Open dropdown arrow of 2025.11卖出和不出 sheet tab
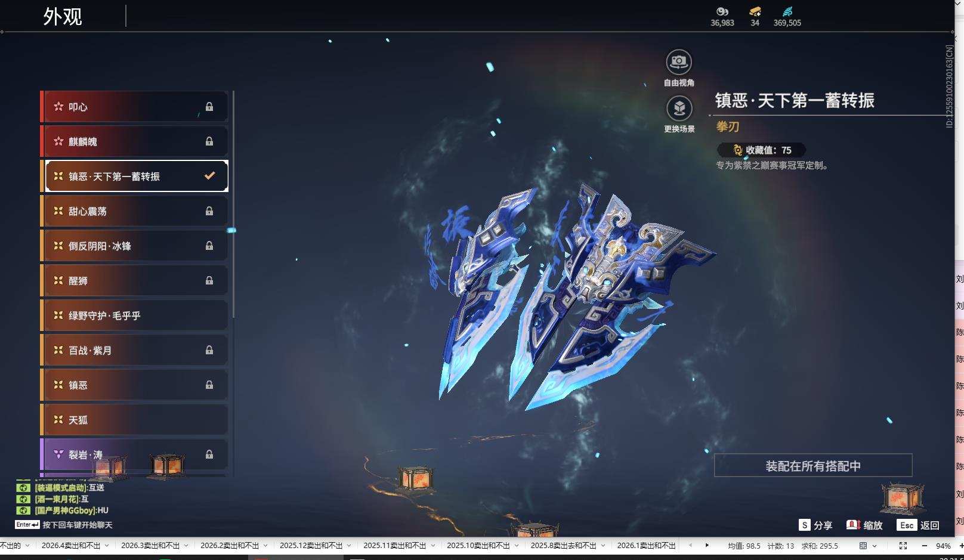Screen dimensions: 964x560 click(432, 545)
